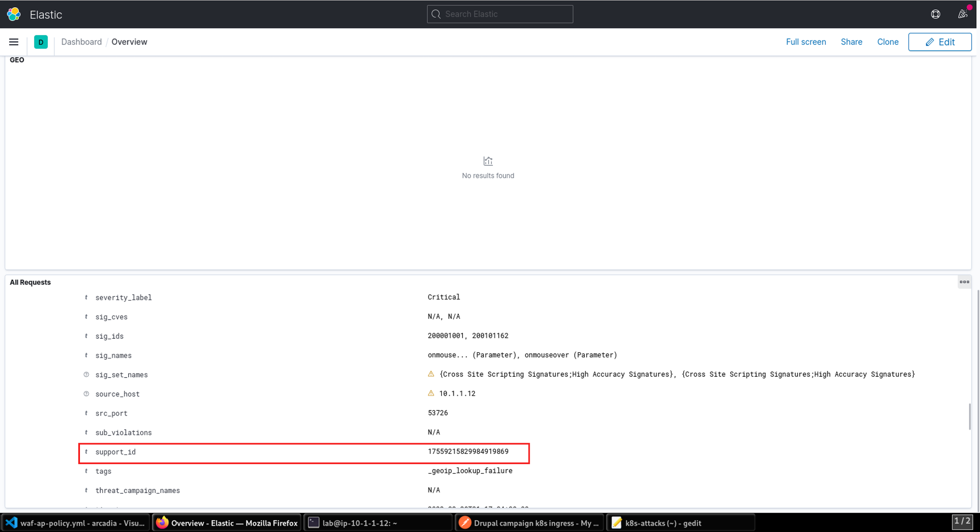This screenshot has width=980, height=532.
Task: Click the type icon beside sig_cves
Action: tap(86, 317)
